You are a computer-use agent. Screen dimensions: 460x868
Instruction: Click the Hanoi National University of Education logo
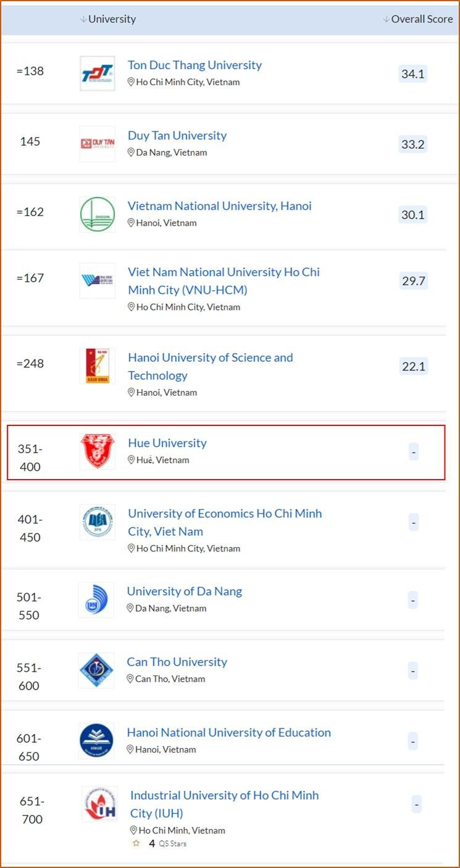pyautogui.click(x=96, y=741)
